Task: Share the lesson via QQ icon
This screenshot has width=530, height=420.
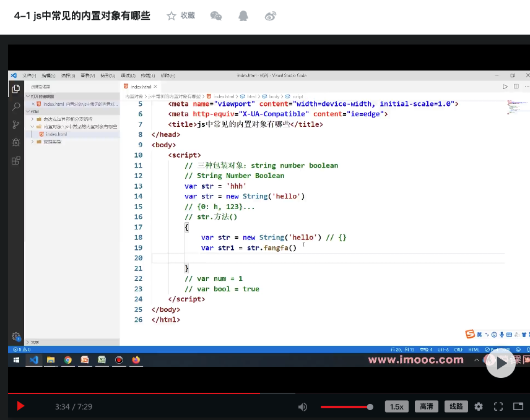Action: pos(243,16)
